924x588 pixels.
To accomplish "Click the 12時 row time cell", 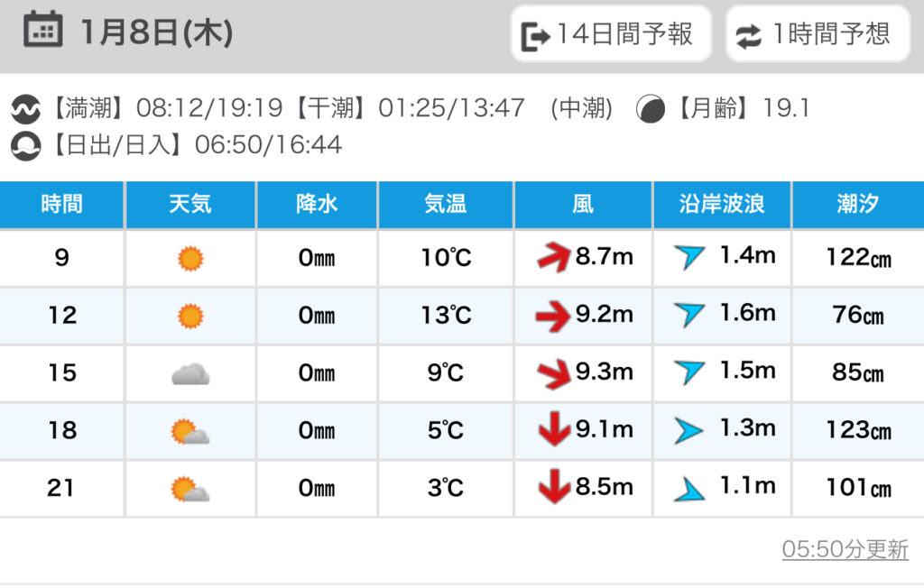I will pyautogui.click(x=62, y=316).
